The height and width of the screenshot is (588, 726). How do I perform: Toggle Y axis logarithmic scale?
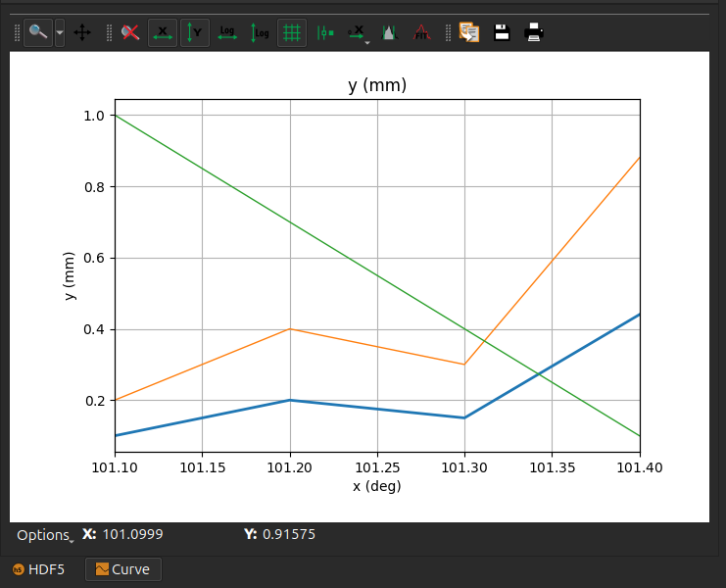260,33
